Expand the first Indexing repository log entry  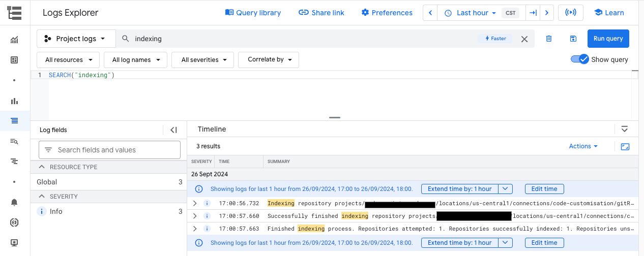pyautogui.click(x=194, y=203)
